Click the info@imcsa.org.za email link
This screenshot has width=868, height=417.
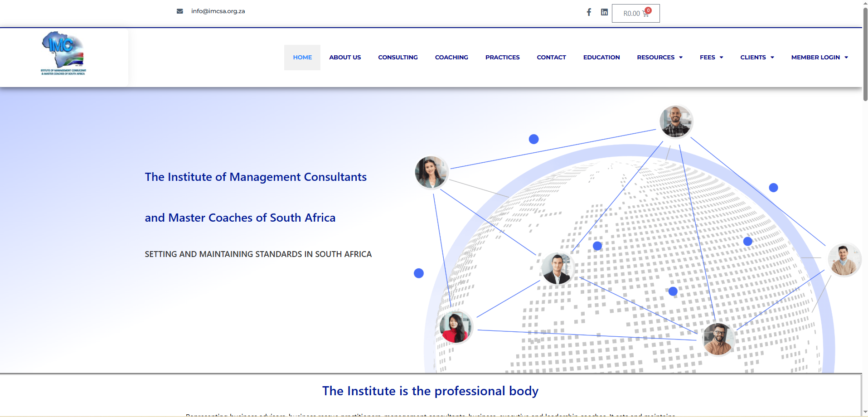pos(218,11)
